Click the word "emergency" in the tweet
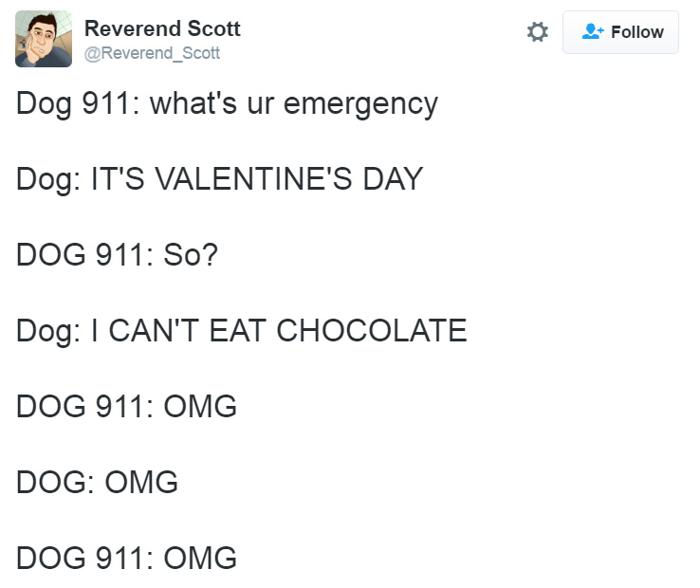 click(x=360, y=105)
